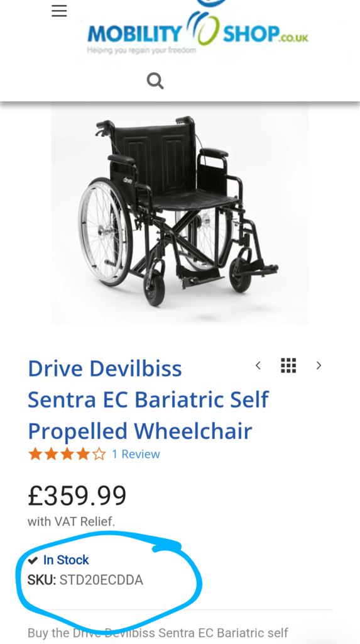
Task: Click the SKU code STD20ECDDA
Action: (101, 580)
